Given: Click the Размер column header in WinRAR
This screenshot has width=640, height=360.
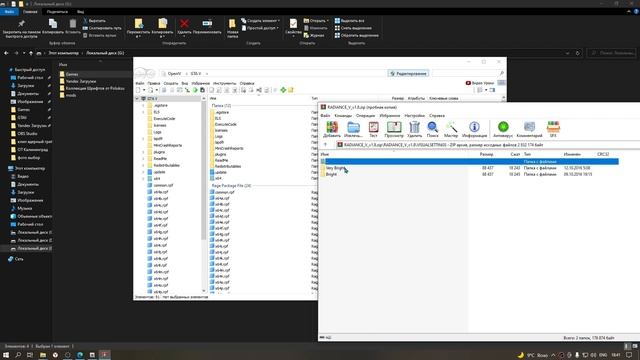Looking at the screenshot, I should [486, 155].
